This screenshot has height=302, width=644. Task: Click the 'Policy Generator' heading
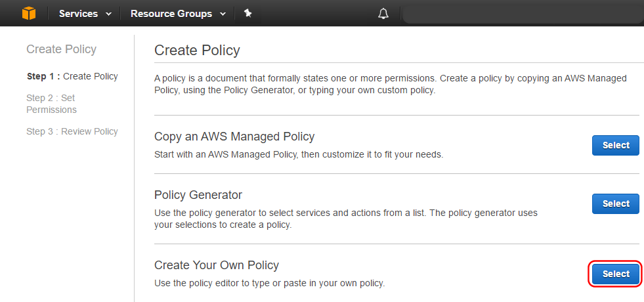click(198, 195)
